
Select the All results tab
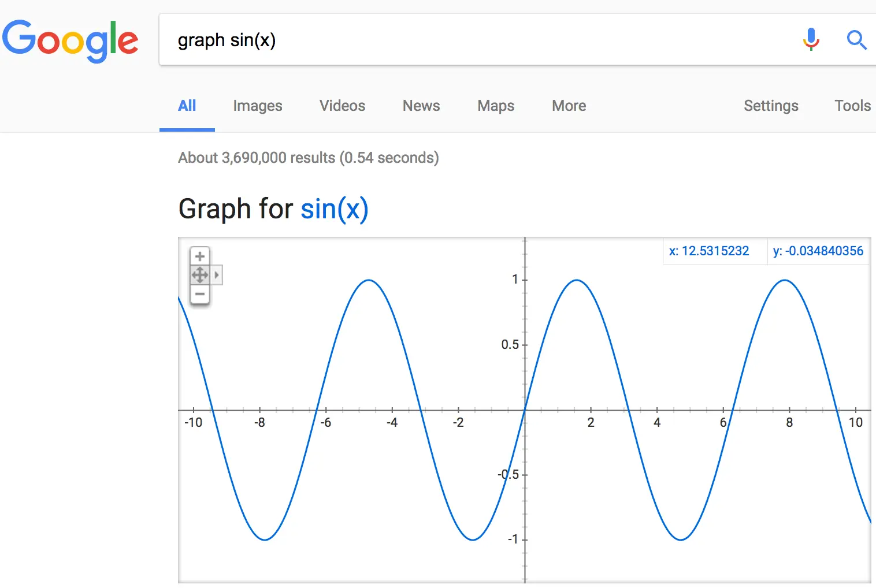tap(187, 106)
